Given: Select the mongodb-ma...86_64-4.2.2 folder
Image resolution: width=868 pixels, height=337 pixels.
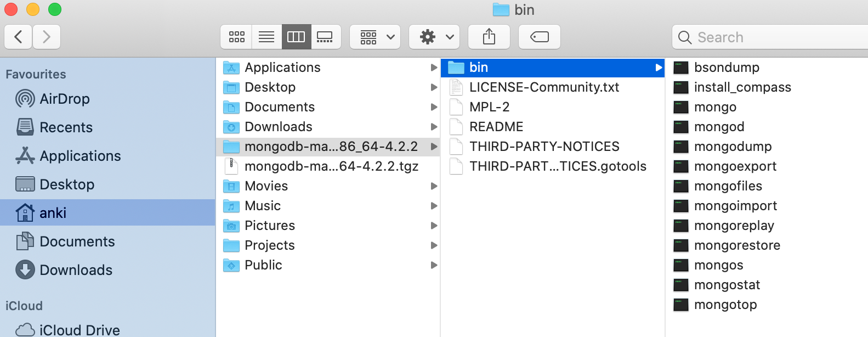Looking at the screenshot, I should 328,147.
